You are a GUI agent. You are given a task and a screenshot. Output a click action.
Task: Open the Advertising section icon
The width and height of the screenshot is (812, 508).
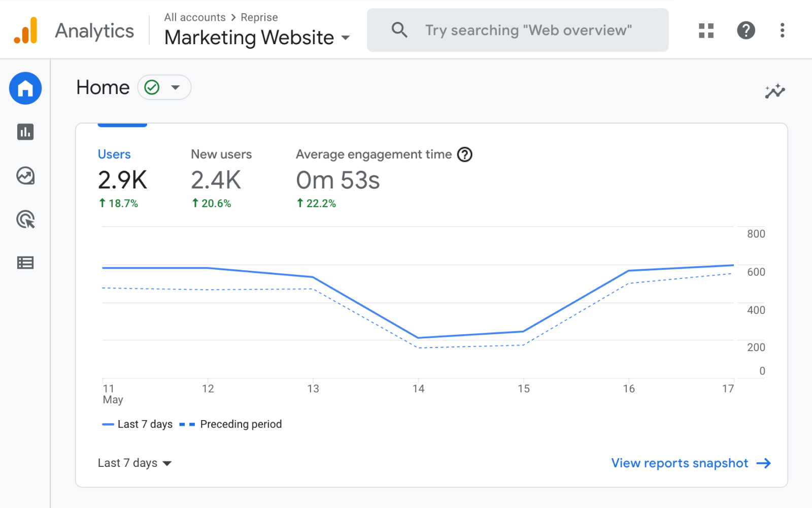pos(25,219)
